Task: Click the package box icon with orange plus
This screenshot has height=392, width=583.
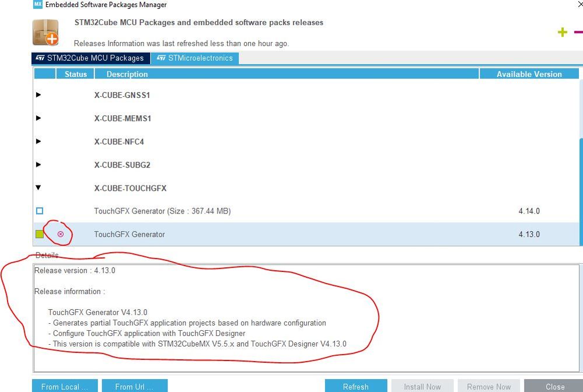Action: 46,33
